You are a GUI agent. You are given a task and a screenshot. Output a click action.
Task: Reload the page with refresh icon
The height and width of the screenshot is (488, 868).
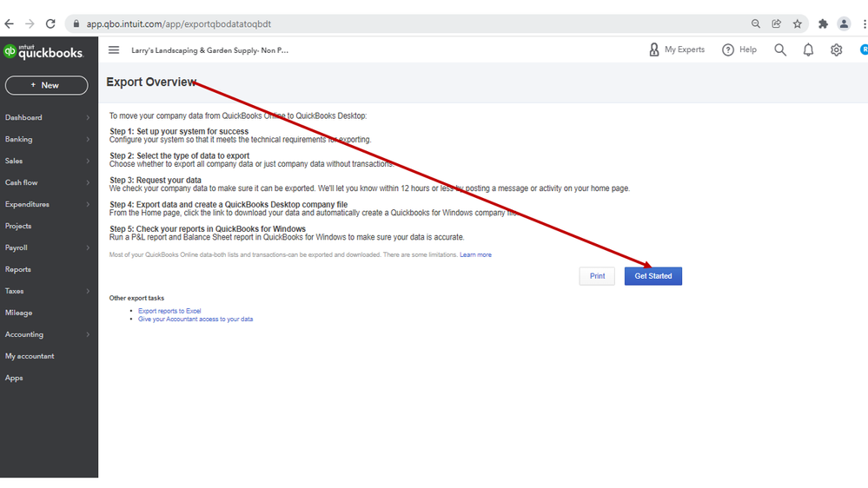point(50,23)
